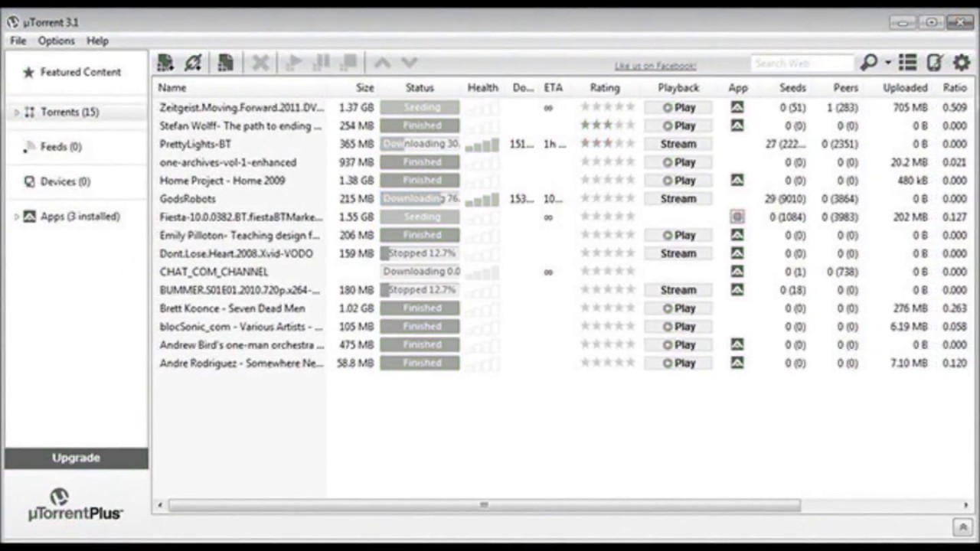Click the Remove torrent X icon
This screenshot has height=551, width=980.
(x=260, y=63)
